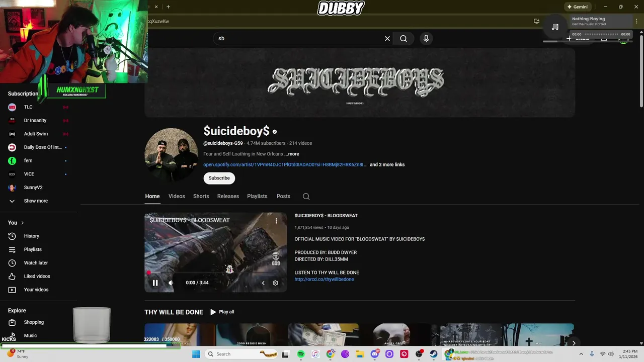Click the install app icon in the address bar
This screenshot has width=644, height=362.
coord(536,21)
